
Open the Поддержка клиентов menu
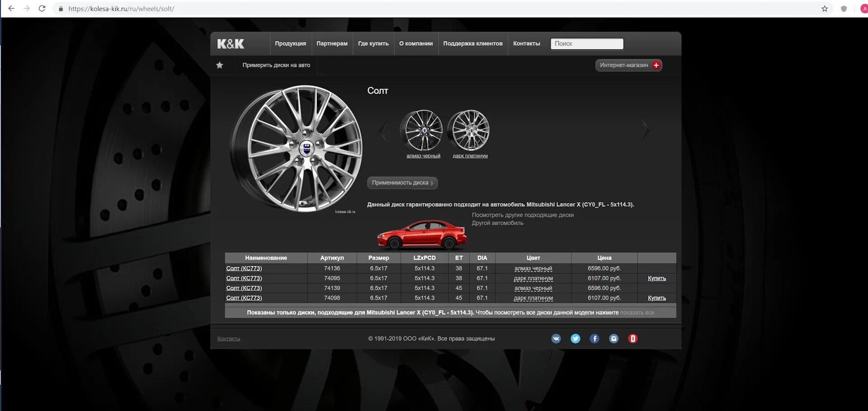click(x=473, y=44)
